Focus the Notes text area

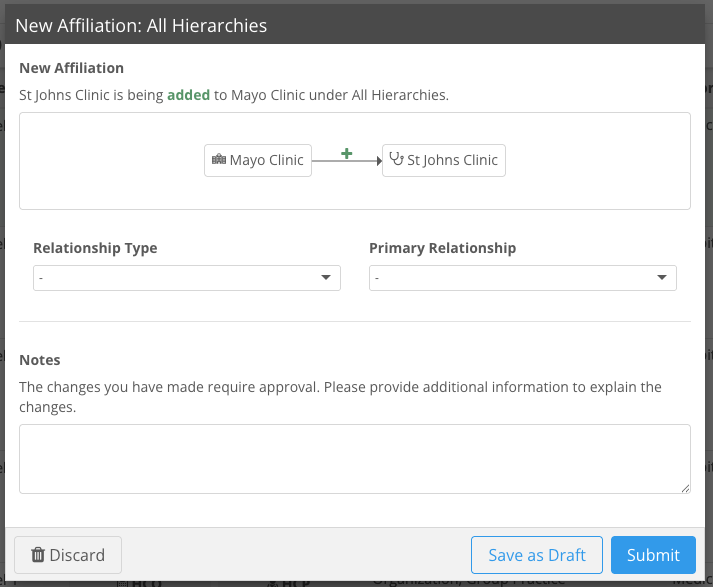click(354, 458)
